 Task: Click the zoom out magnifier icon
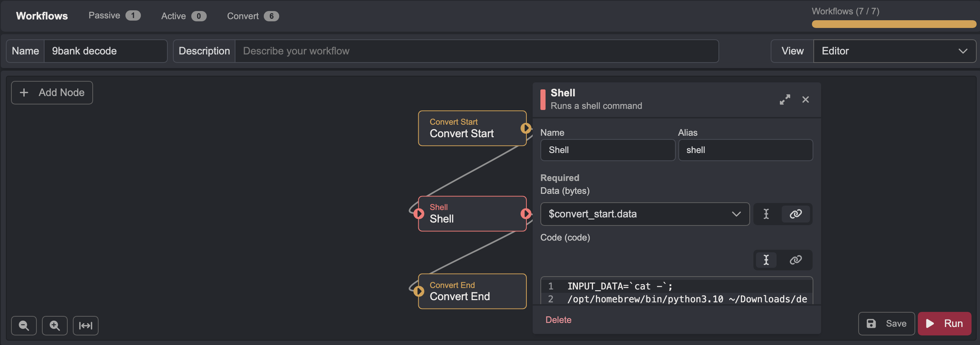24,326
